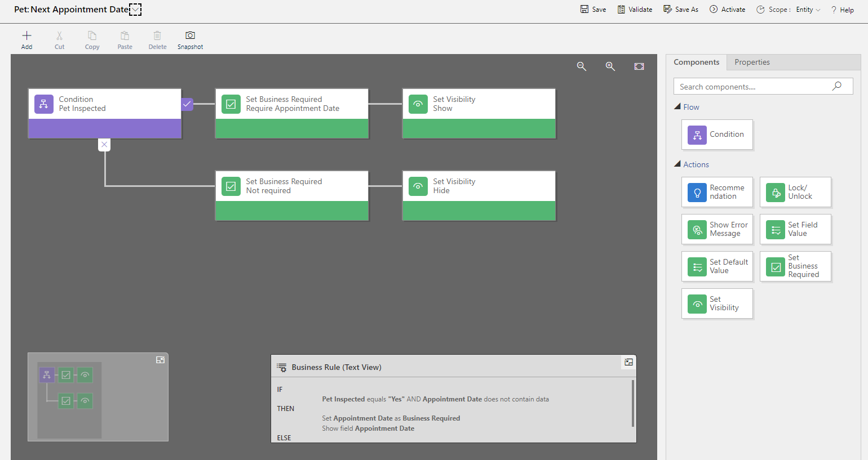Take a Snapshot with the camera icon
This screenshot has height=460, width=868.
(191, 35)
